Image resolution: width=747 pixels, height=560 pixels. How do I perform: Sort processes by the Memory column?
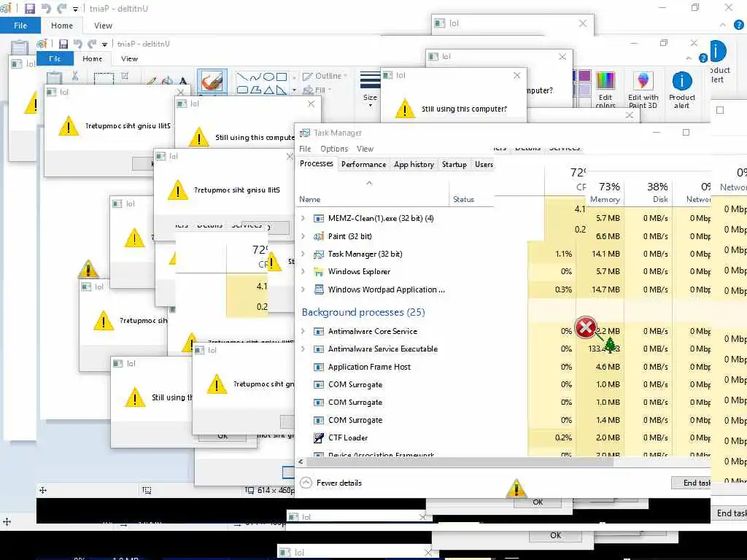(x=605, y=192)
